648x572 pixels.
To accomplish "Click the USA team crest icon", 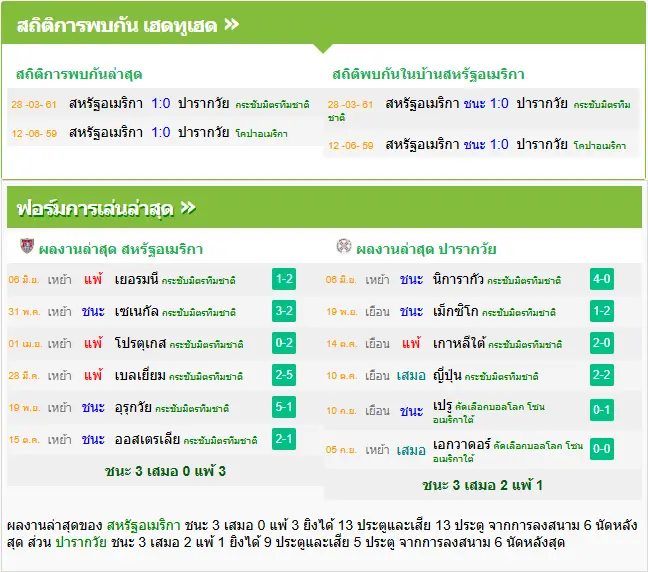I will coord(27,246).
